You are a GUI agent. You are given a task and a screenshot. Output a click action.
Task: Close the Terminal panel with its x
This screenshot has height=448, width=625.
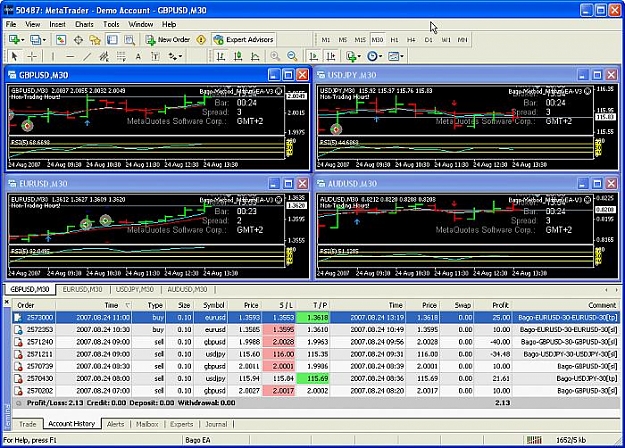pos(7,302)
